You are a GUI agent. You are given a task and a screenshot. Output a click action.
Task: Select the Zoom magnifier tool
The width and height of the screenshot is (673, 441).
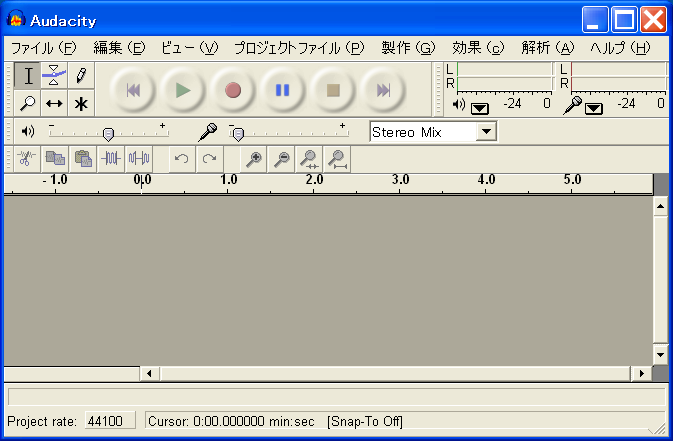[x=27, y=103]
